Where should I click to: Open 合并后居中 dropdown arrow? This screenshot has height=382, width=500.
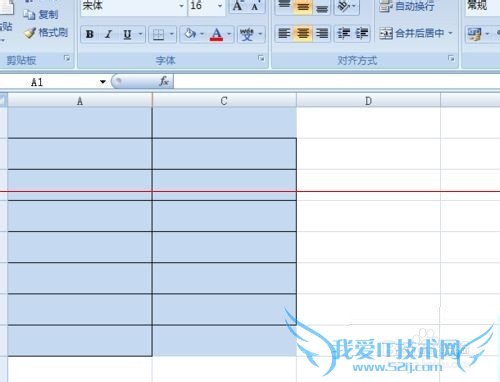(x=450, y=33)
